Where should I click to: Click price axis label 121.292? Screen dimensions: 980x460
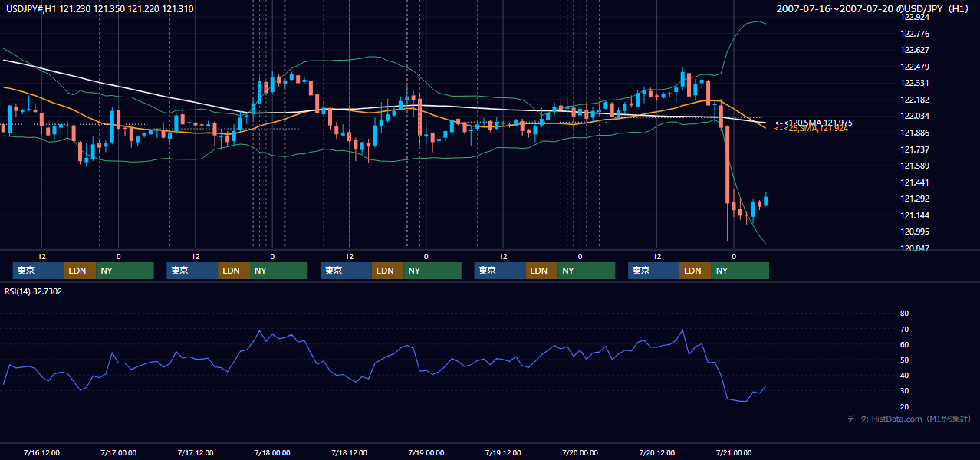916,199
